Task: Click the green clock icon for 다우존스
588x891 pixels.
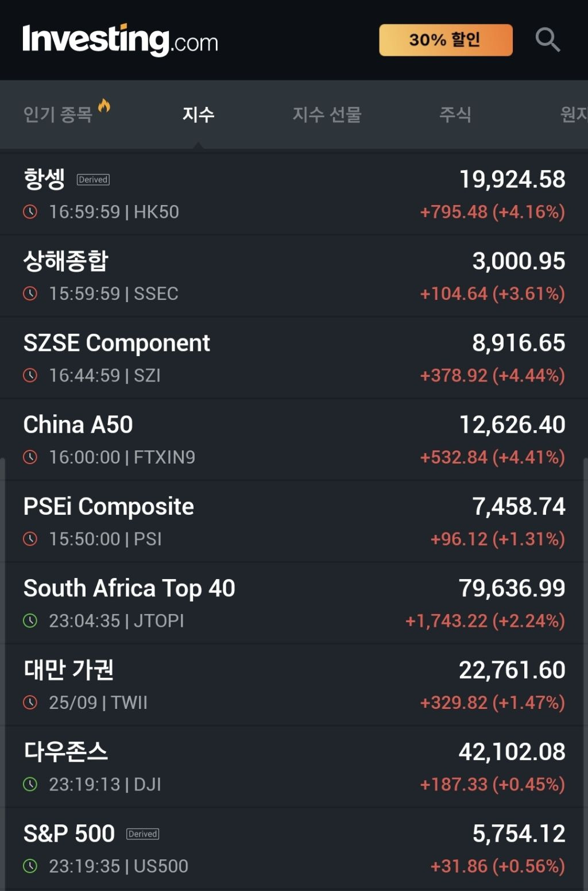Action: [x=30, y=784]
